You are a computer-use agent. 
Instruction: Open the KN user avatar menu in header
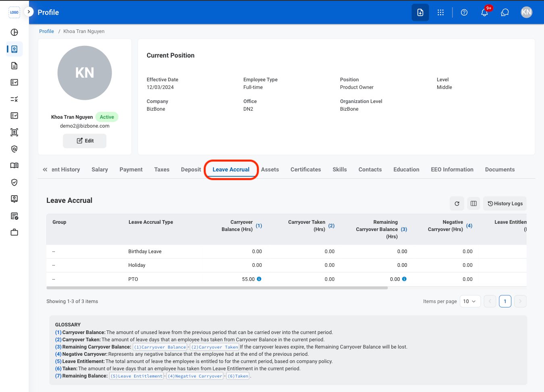526,12
